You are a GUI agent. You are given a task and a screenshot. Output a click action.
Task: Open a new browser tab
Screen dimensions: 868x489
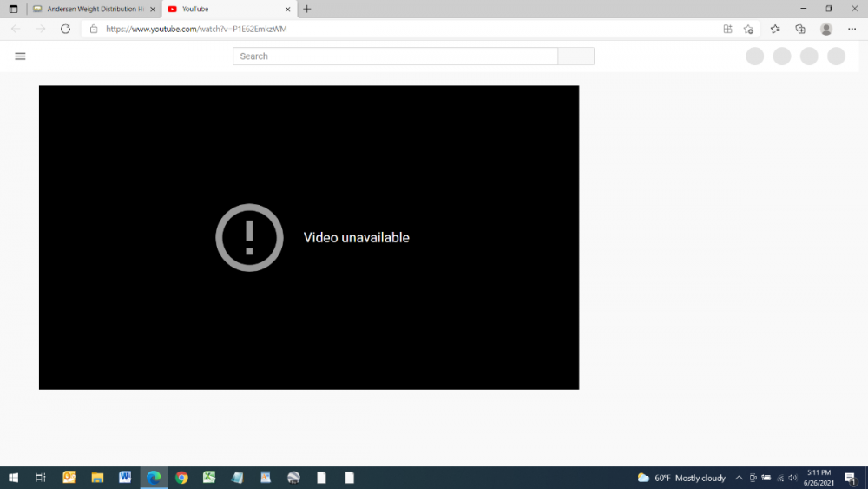click(307, 9)
